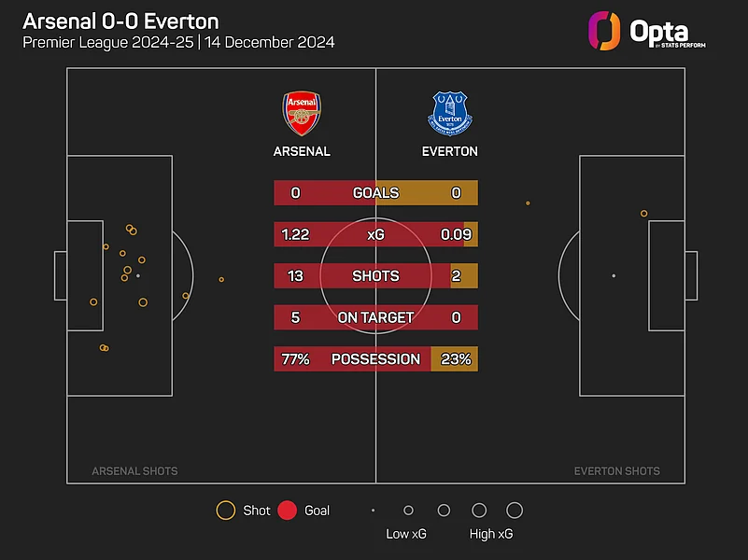Click the Arsenal shot marker outside the box
This screenshot has width=748, height=560.
point(221,279)
